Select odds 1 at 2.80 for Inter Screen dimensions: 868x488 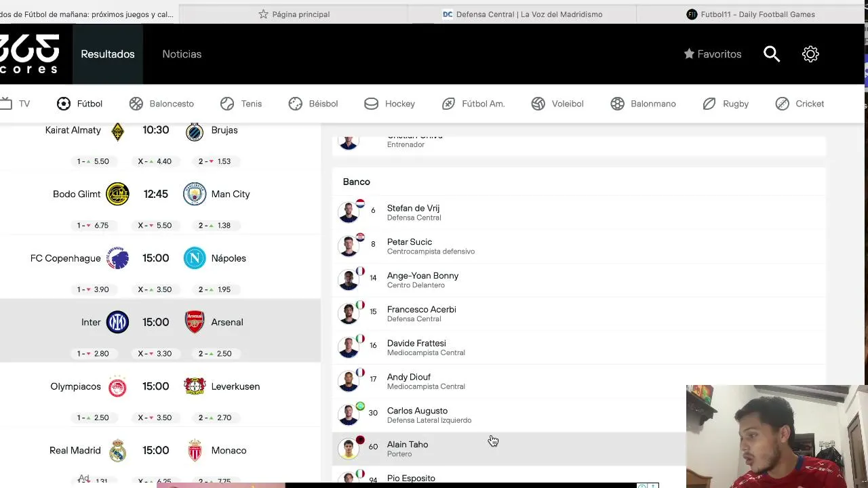pyautogui.click(x=93, y=354)
